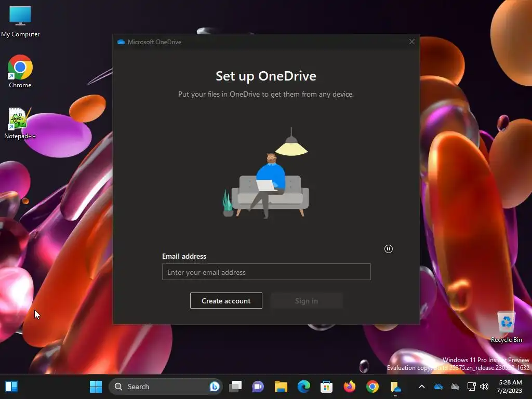The height and width of the screenshot is (399, 532).
Task: Pause the OneDrive setup animation
Action: point(389,249)
